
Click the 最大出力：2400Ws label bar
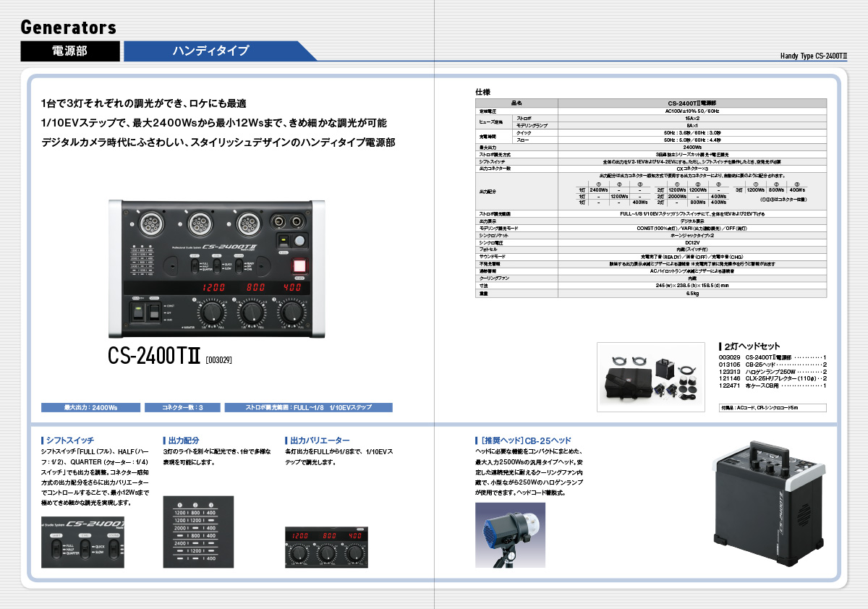point(90,407)
